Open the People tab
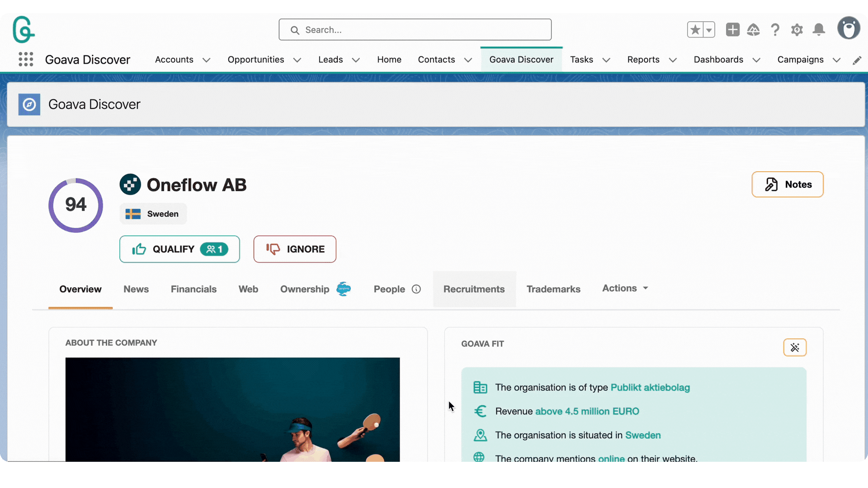868x488 pixels. pyautogui.click(x=389, y=289)
